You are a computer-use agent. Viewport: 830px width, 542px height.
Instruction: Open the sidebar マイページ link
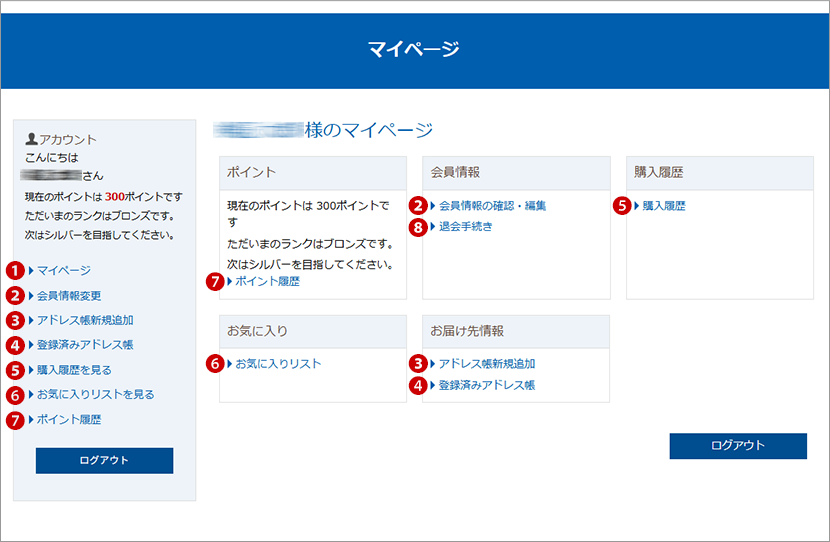pyautogui.click(x=64, y=270)
